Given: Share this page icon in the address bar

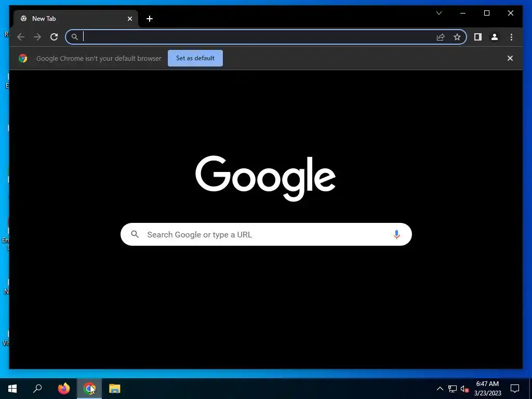Looking at the screenshot, I should coord(441,37).
